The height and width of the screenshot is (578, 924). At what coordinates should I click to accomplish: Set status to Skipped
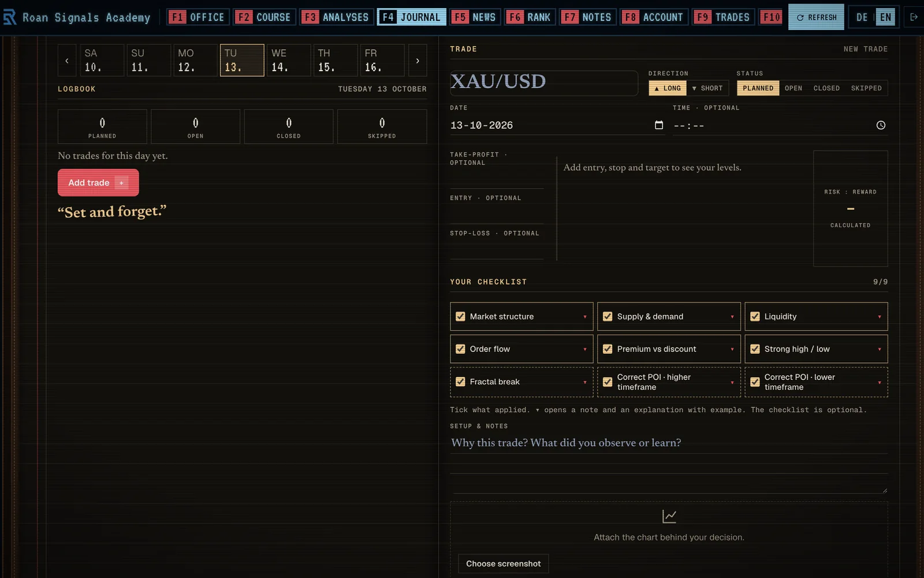(x=866, y=88)
